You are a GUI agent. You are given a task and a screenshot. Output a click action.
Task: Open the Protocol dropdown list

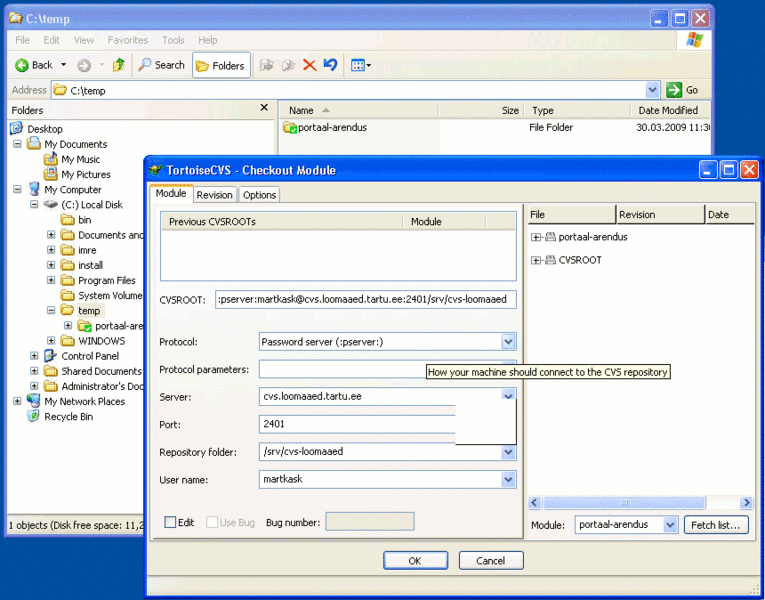(508, 342)
